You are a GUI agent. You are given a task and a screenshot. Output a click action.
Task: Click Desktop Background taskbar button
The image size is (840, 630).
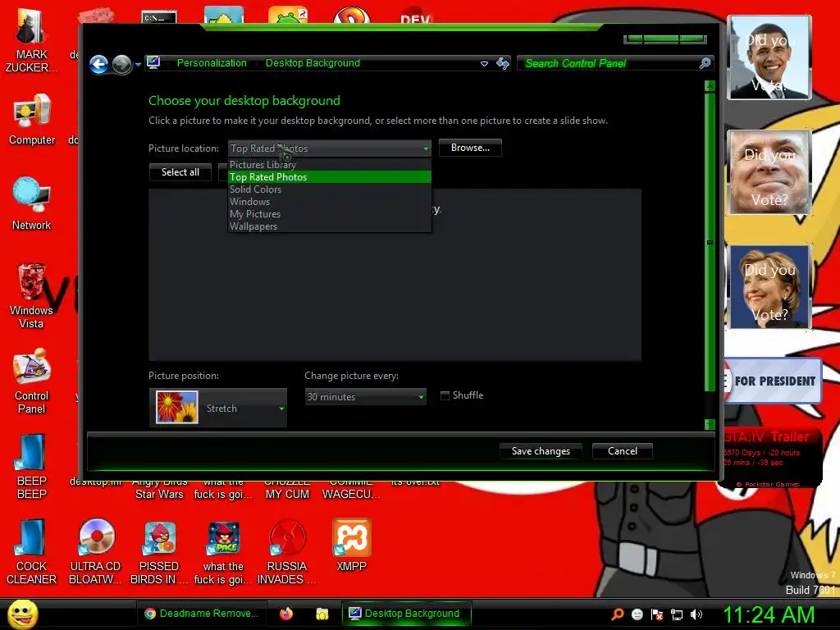coord(406,614)
